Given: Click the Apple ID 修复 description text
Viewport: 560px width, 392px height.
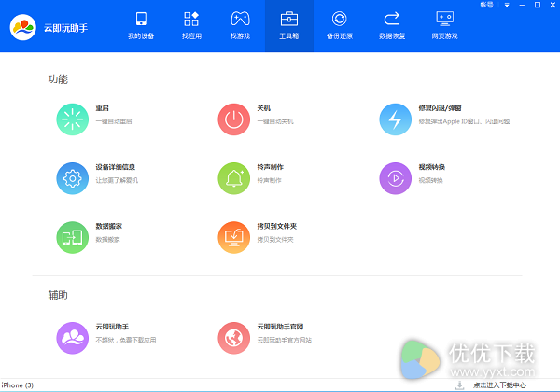Looking at the screenshot, I should [x=464, y=121].
